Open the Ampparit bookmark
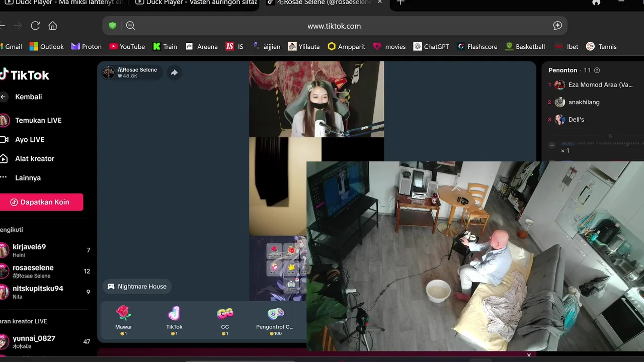The height and width of the screenshot is (362, 644). (347, 46)
